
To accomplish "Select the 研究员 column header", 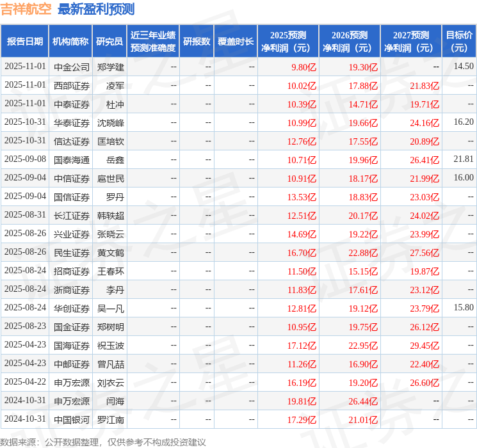I will (109, 42).
